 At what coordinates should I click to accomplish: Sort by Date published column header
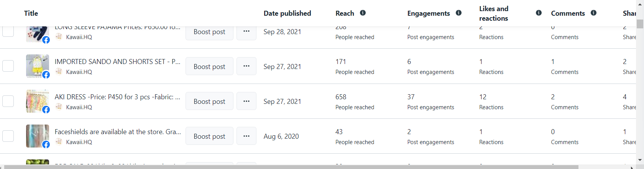(x=287, y=13)
